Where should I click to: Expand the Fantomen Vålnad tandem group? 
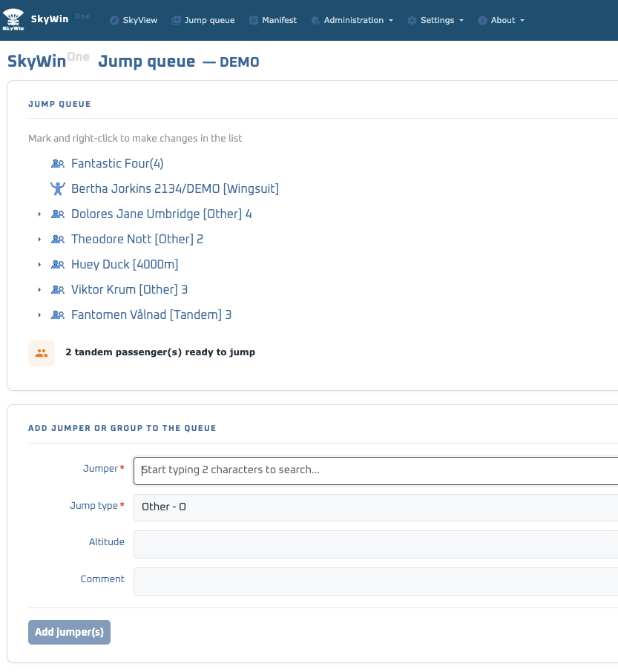[x=39, y=315]
